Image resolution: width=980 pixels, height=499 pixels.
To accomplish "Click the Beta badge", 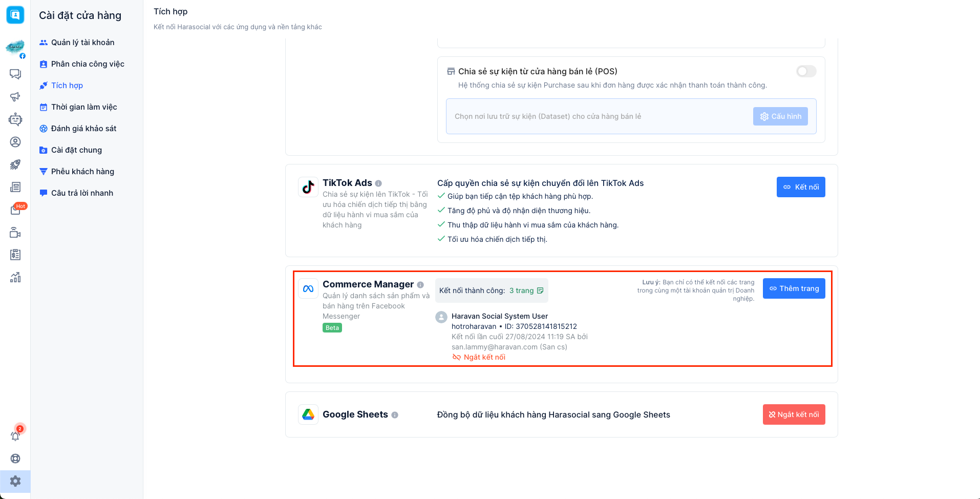I will click(332, 328).
